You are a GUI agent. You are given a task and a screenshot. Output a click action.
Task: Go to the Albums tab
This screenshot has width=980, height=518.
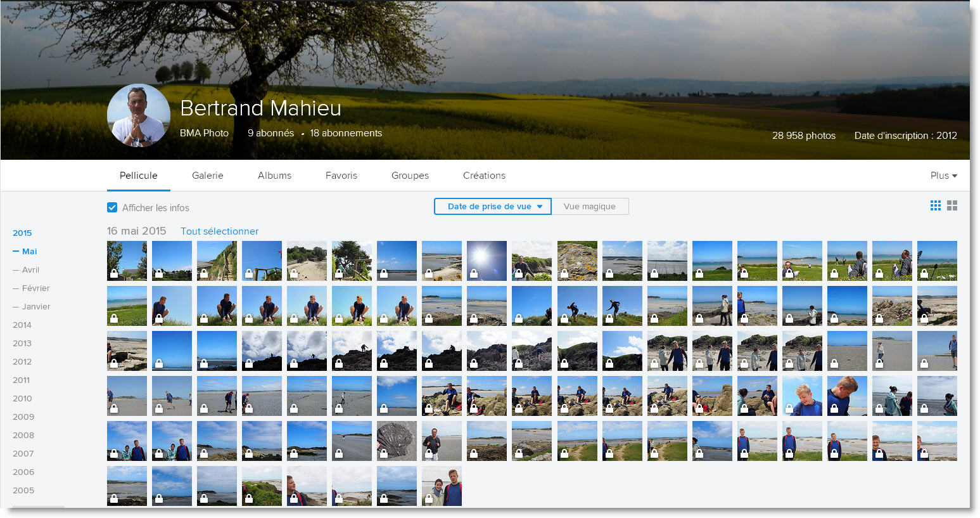pyautogui.click(x=274, y=176)
